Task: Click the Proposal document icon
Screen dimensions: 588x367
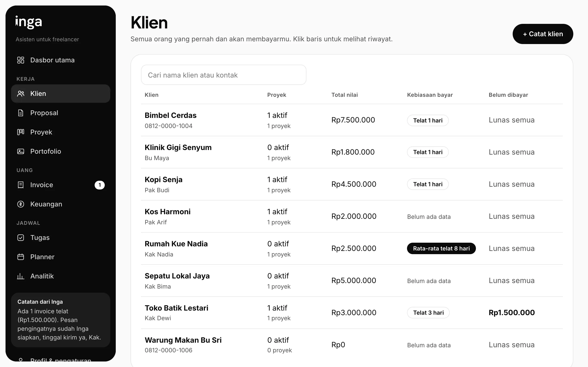Action: (21, 113)
